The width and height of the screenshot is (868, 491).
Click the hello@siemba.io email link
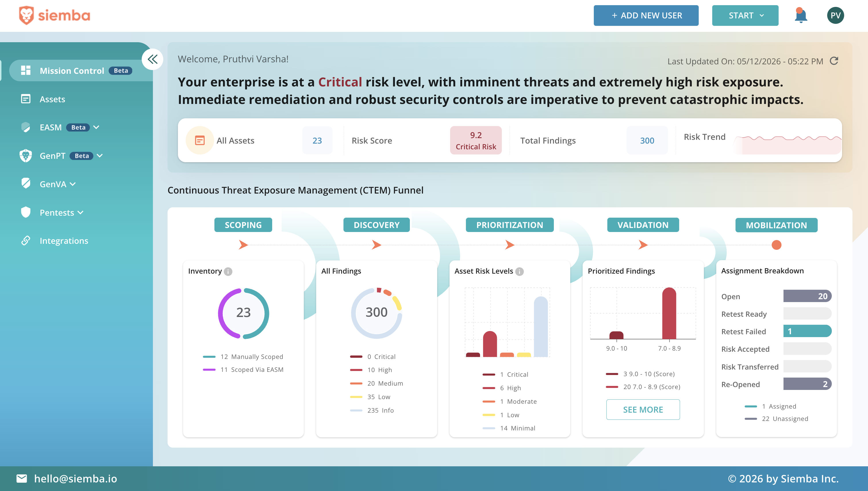tap(76, 479)
